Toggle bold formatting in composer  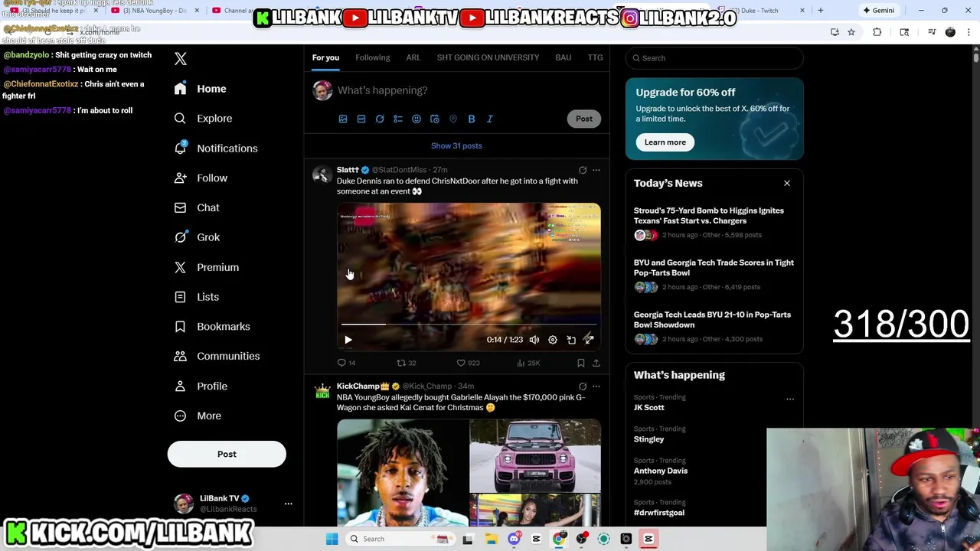[472, 119]
